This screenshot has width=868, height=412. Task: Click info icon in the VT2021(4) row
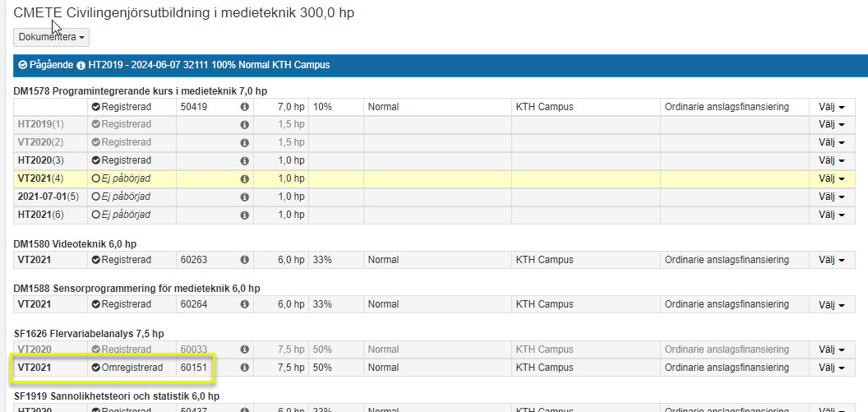(244, 179)
